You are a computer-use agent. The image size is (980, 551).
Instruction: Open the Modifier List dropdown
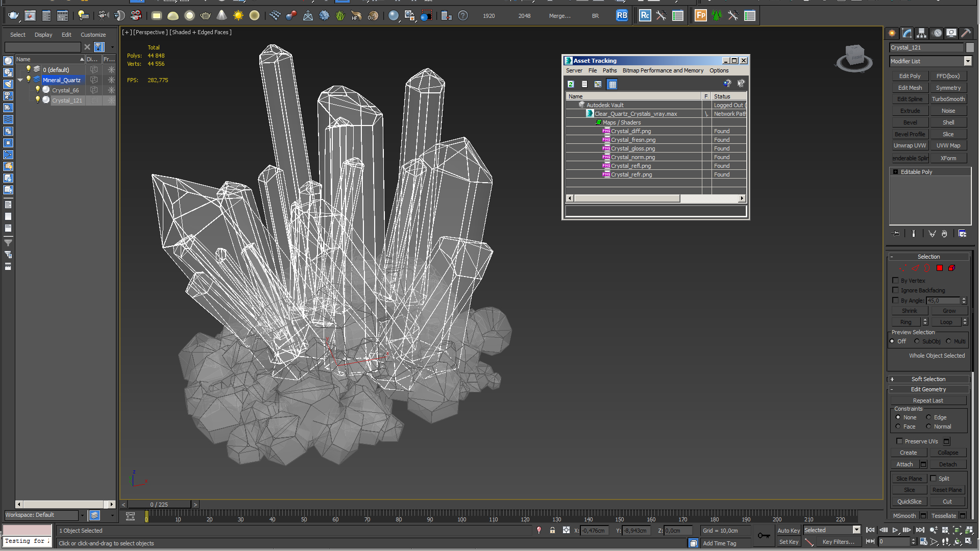(967, 61)
